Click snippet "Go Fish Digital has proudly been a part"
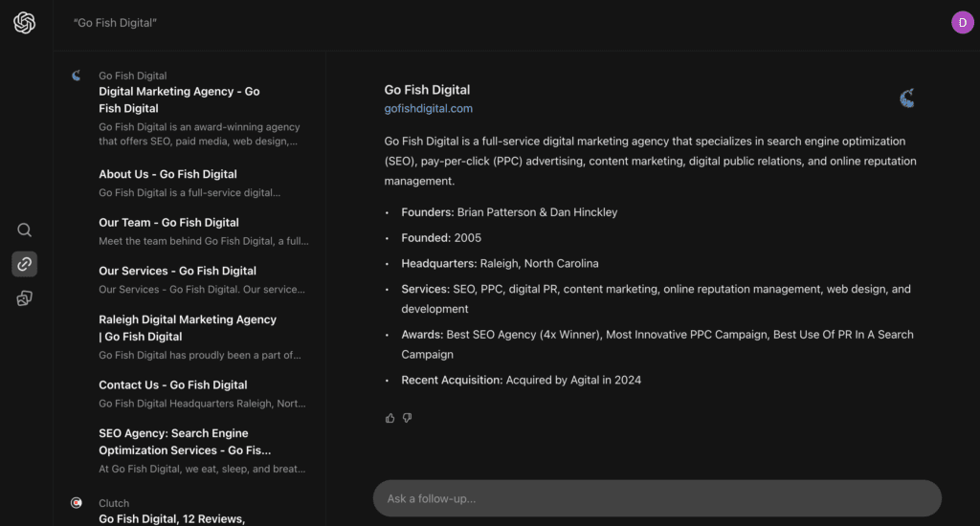 [x=200, y=355]
